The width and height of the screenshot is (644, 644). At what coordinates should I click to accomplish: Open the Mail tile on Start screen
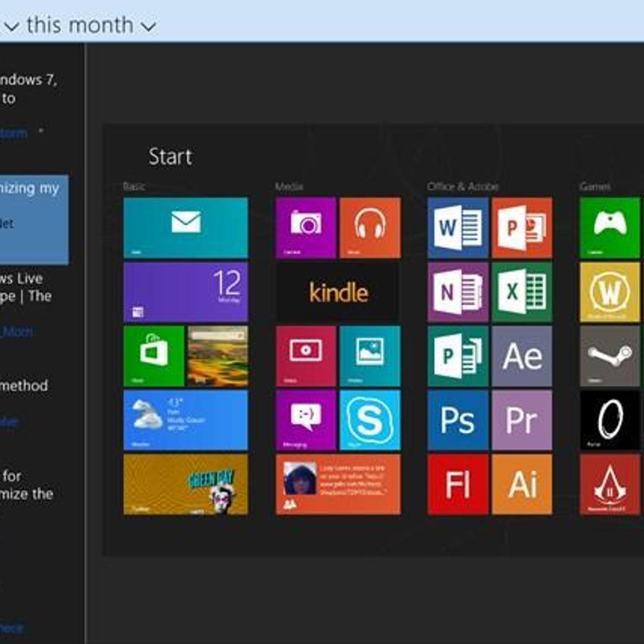click(x=186, y=228)
